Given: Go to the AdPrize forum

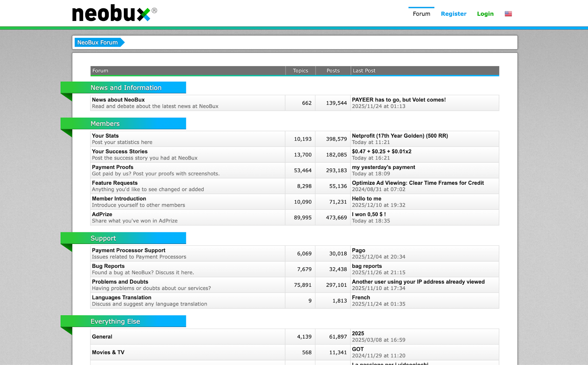Looking at the screenshot, I should point(102,215).
